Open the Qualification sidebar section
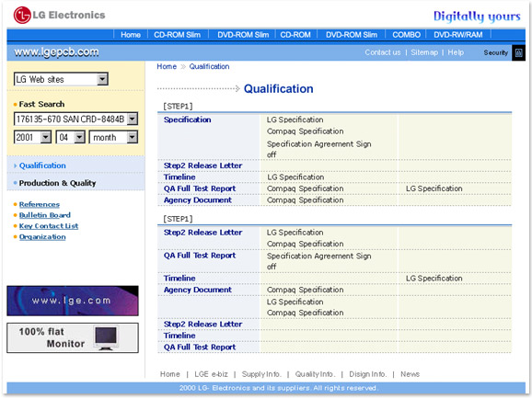 tap(42, 165)
